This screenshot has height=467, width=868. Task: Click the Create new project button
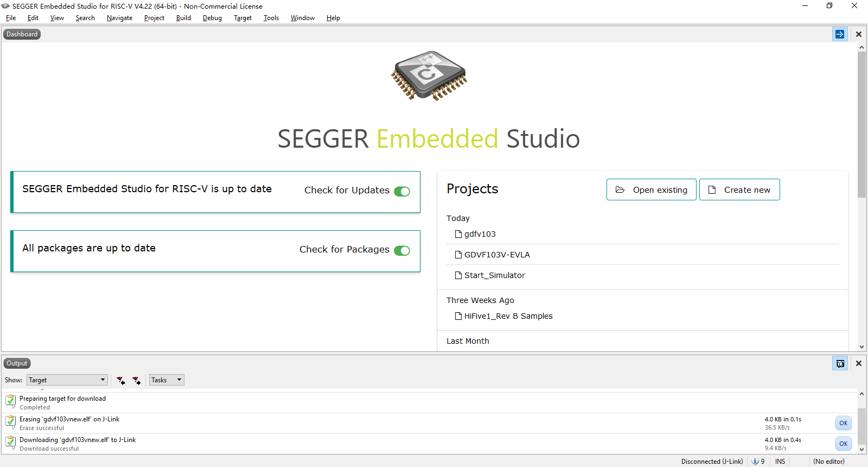click(739, 190)
